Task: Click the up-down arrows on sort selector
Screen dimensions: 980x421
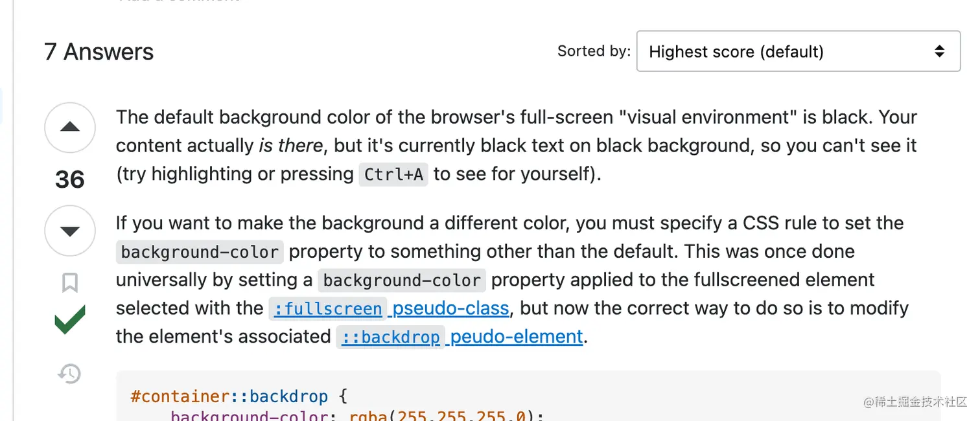Action: (939, 51)
